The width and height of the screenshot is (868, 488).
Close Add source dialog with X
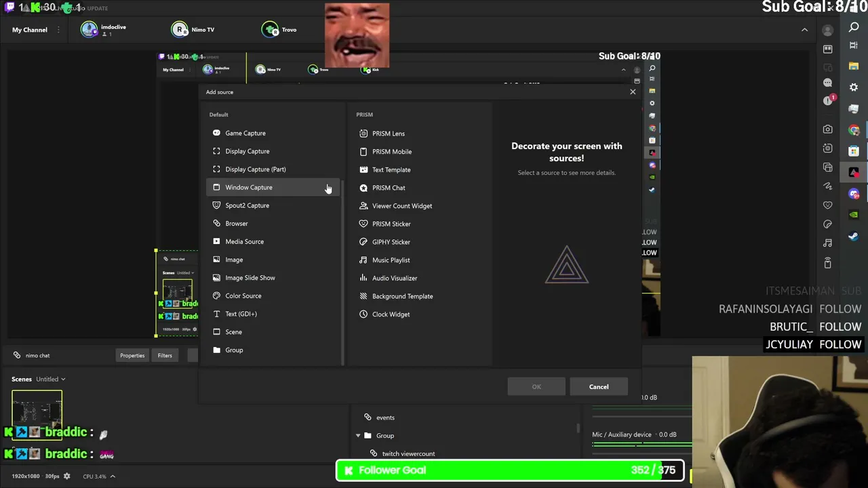point(633,91)
